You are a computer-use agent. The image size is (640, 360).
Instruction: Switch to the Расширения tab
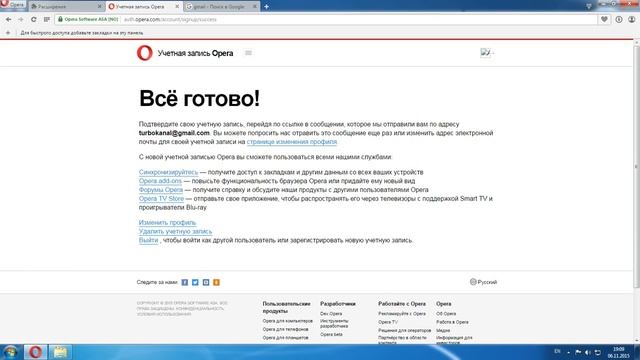(x=65, y=7)
